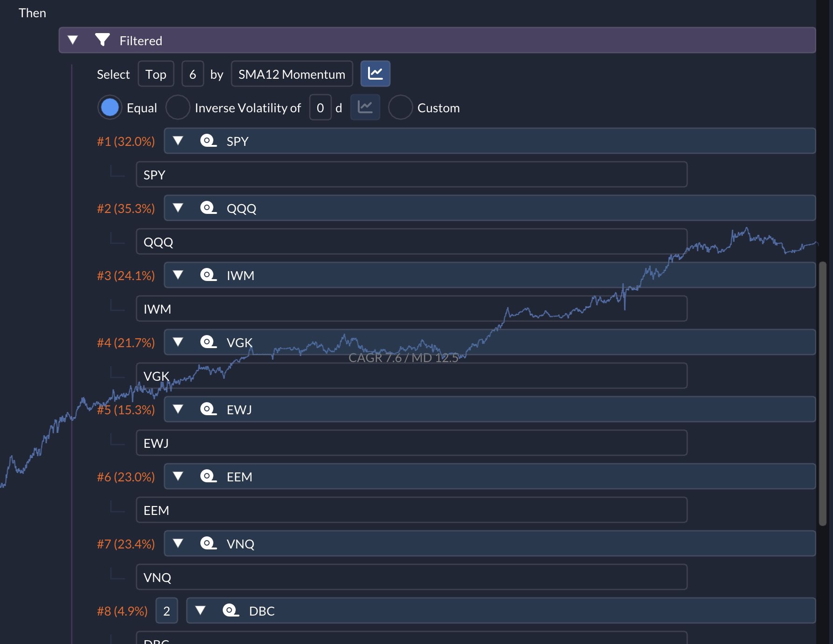Click the #5 (15.3%) rank label
Image resolution: width=833 pixels, height=644 pixels.
click(126, 410)
